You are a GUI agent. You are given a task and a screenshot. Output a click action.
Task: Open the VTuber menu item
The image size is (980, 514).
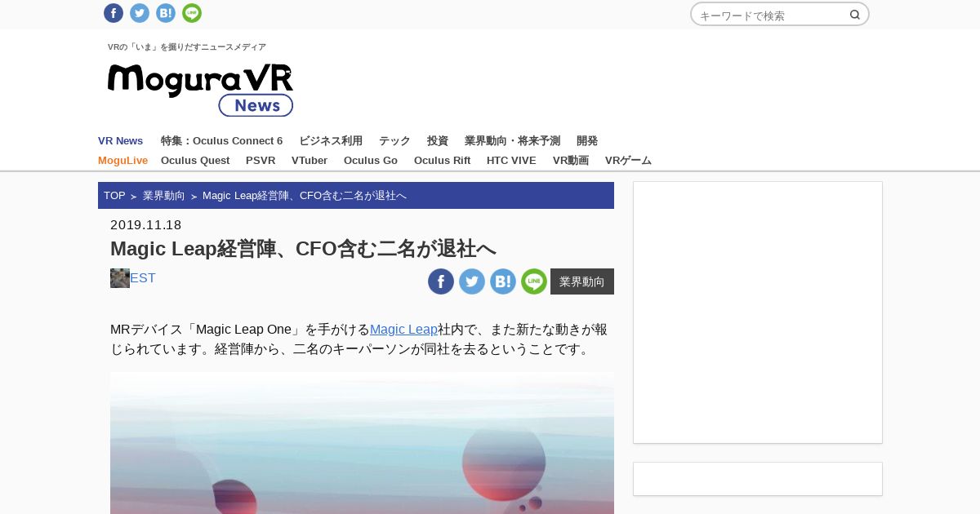click(310, 160)
